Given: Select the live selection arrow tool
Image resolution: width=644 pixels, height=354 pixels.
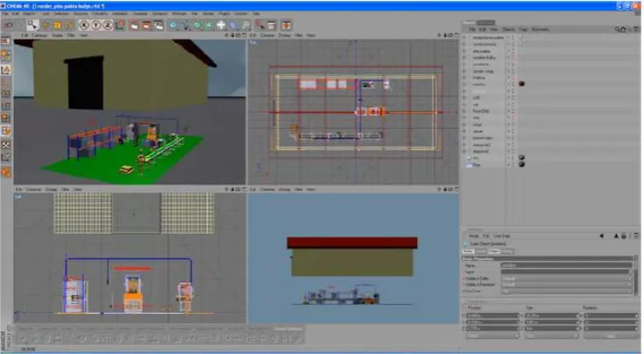Looking at the screenshot, I should [32, 25].
